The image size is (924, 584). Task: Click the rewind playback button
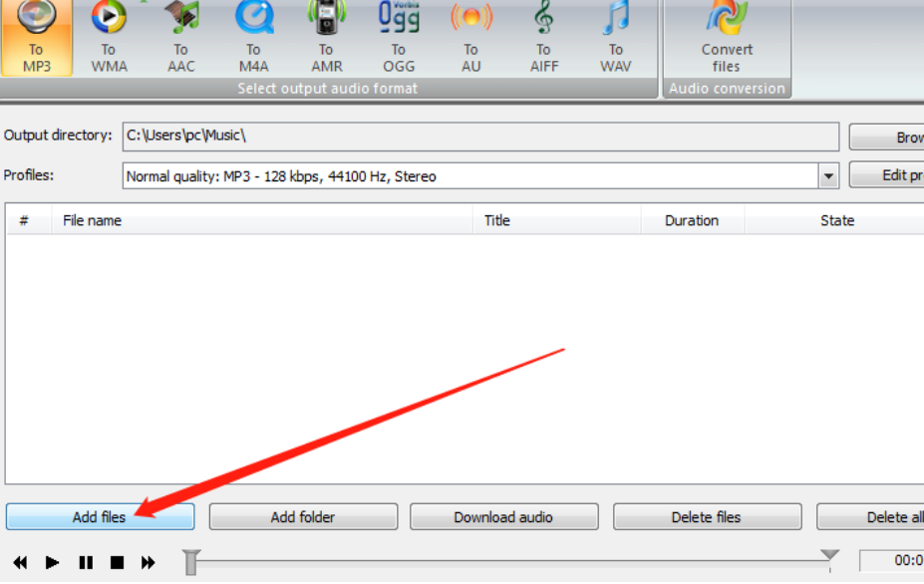[x=20, y=563]
